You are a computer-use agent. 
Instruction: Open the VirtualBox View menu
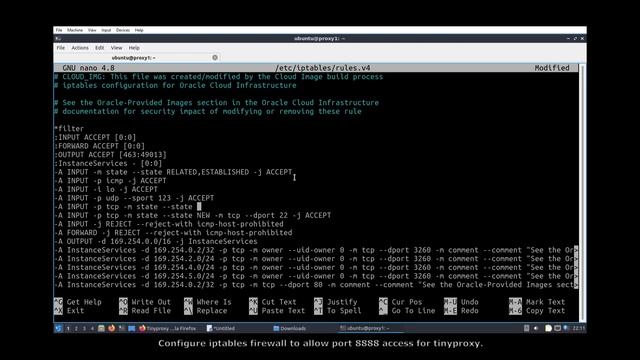(92, 30)
